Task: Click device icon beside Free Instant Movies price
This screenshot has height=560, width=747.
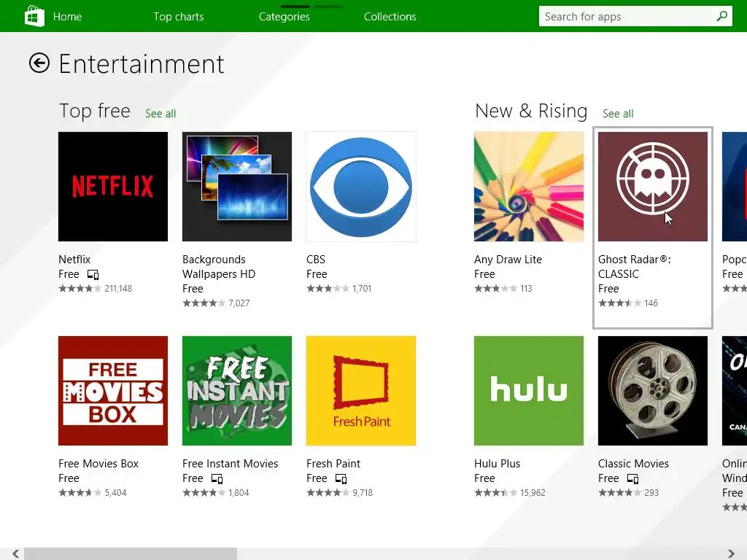Action: [217, 478]
